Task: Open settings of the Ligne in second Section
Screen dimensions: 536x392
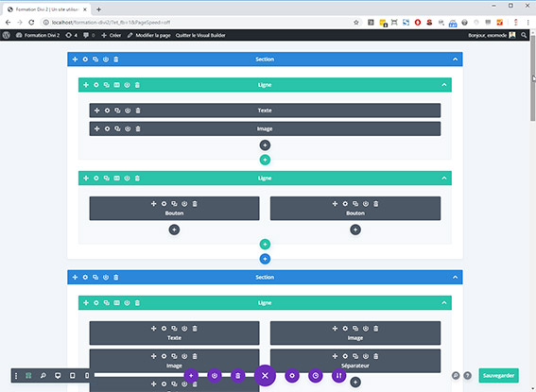Action: pos(96,302)
